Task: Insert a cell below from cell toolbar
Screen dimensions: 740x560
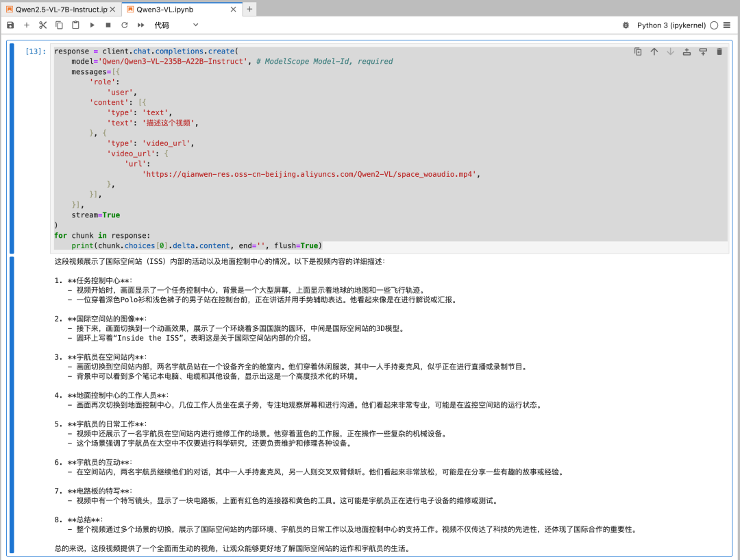Action: coord(703,51)
